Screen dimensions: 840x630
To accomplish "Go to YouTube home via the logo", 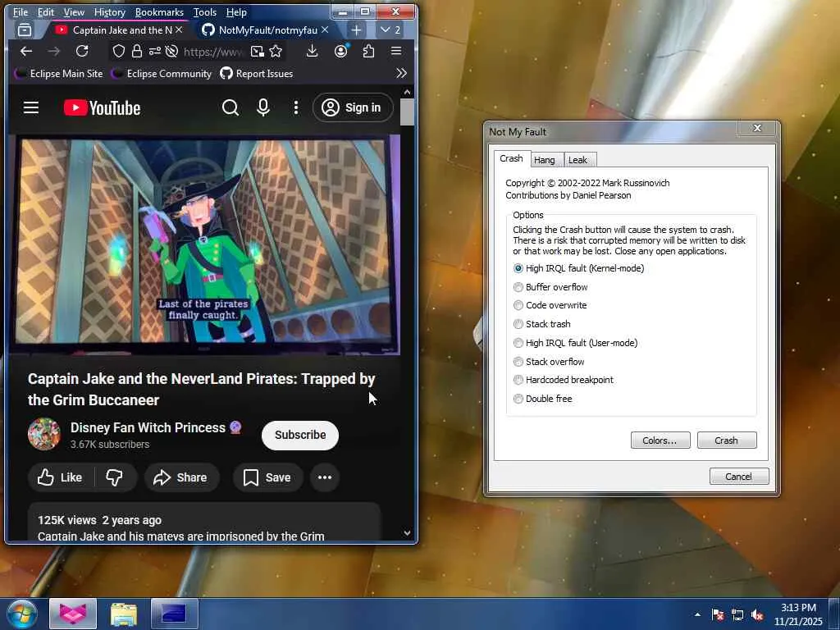I will tap(103, 107).
